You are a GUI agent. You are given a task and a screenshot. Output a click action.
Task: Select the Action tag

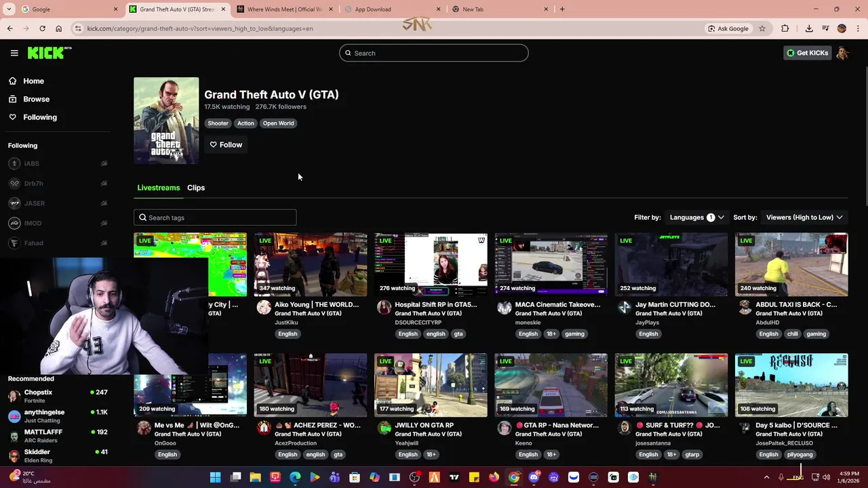tap(245, 123)
